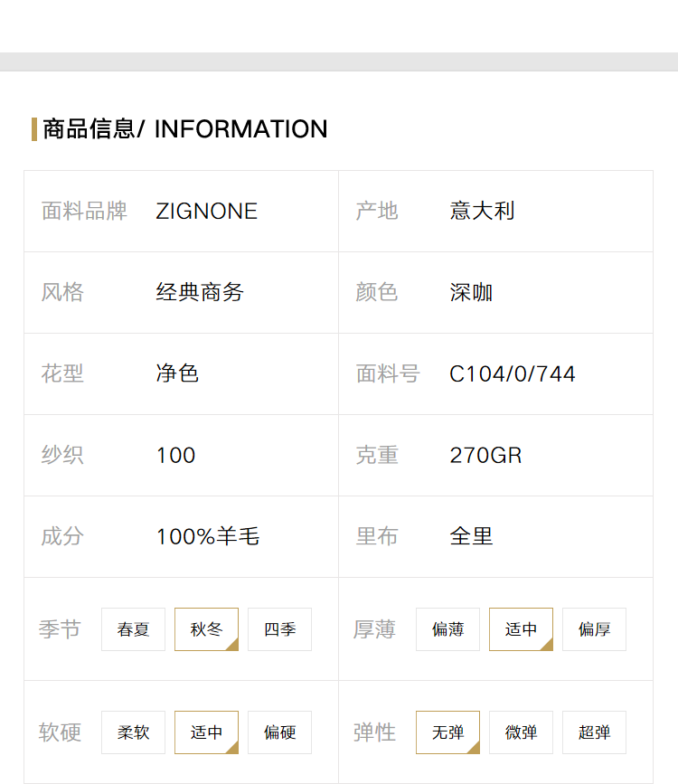Image resolution: width=678 pixels, height=784 pixels.
Task: Click the 里布 label
Action: tap(377, 536)
